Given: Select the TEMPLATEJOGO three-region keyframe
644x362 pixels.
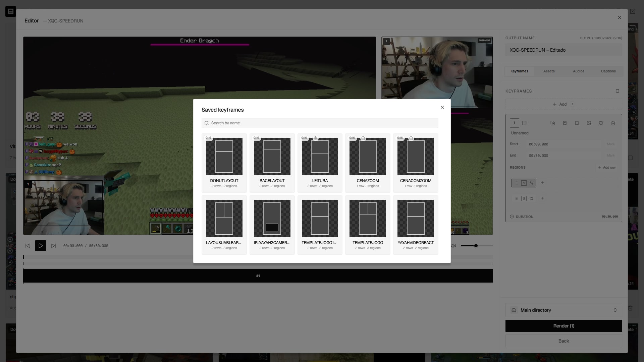Looking at the screenshot, I should [368, 225].
